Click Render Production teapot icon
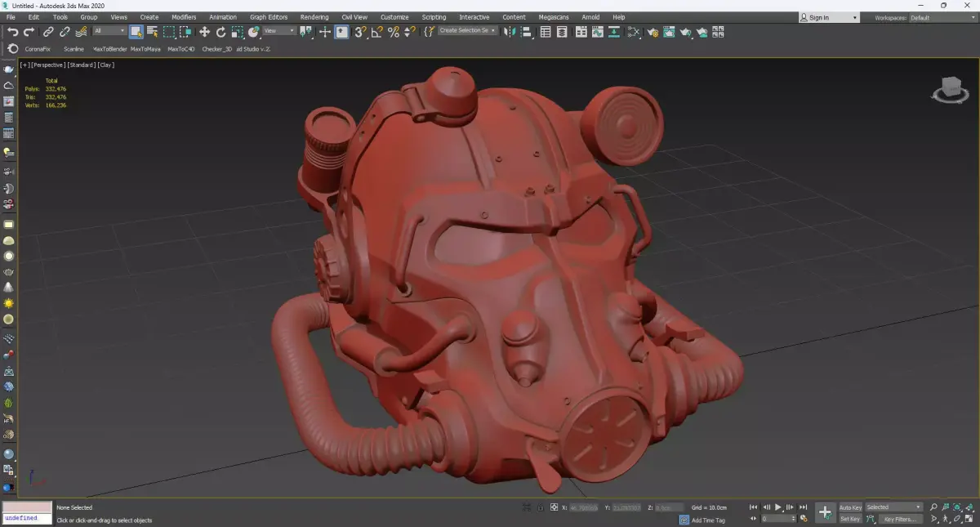980x527 pixels. [686, 32]
